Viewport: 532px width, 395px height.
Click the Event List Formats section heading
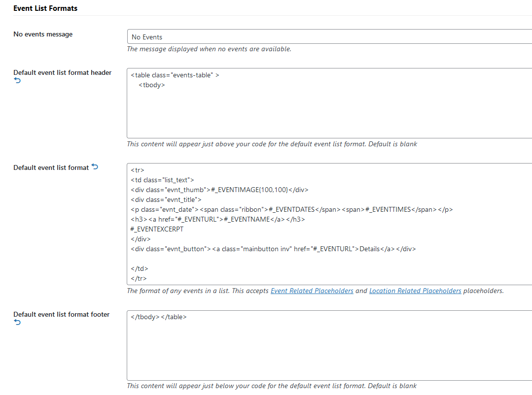(x=45, y=8)
